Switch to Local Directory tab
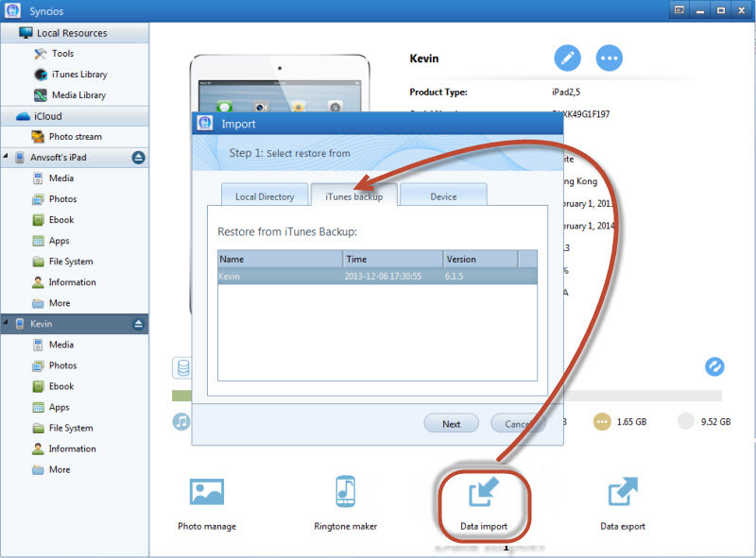The height and width of the screenshot is (558, 756). point(265,195)
